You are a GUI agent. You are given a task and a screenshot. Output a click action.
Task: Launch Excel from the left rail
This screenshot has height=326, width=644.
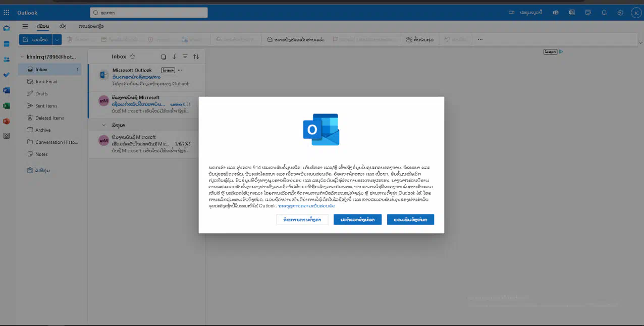pyautogui.click(x=7, y=106)
